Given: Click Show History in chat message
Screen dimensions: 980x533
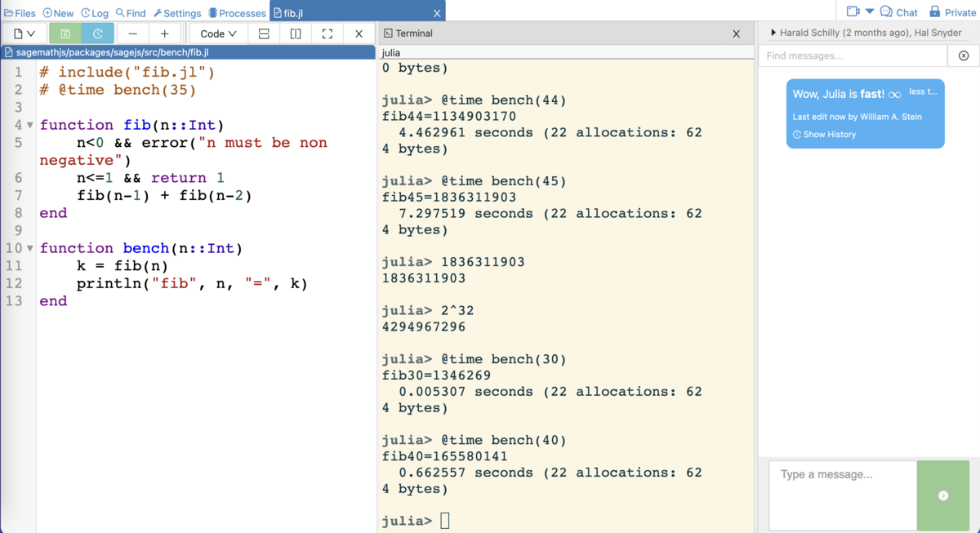Looking at the screenshot, I should [x=825, y=135].
